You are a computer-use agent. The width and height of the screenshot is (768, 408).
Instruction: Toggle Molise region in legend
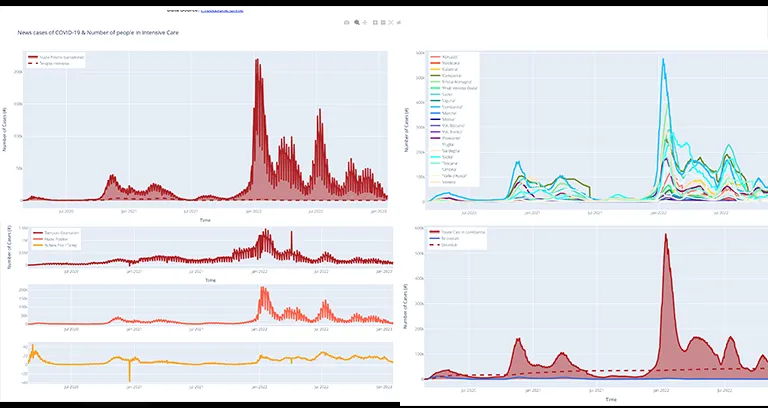tap(442, 119)
